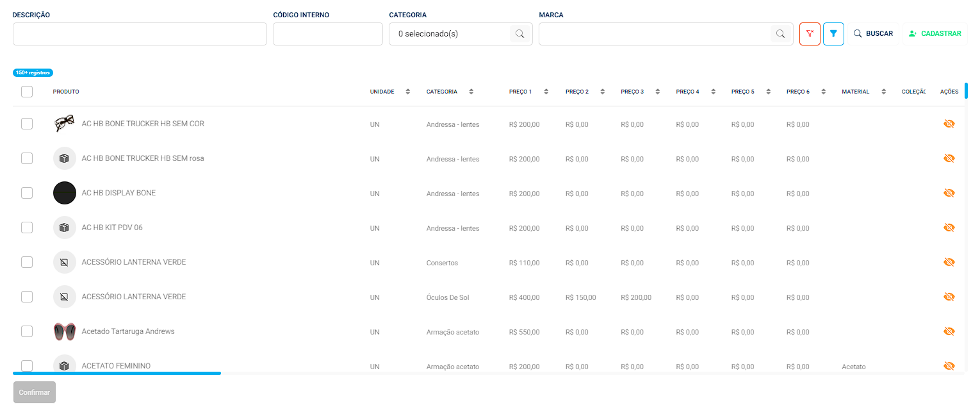Image resolution: width=980 pixels, height=414 pixels.
Task: Click the red clear-filter funnel icon
Action: click(x=810, y=34)
